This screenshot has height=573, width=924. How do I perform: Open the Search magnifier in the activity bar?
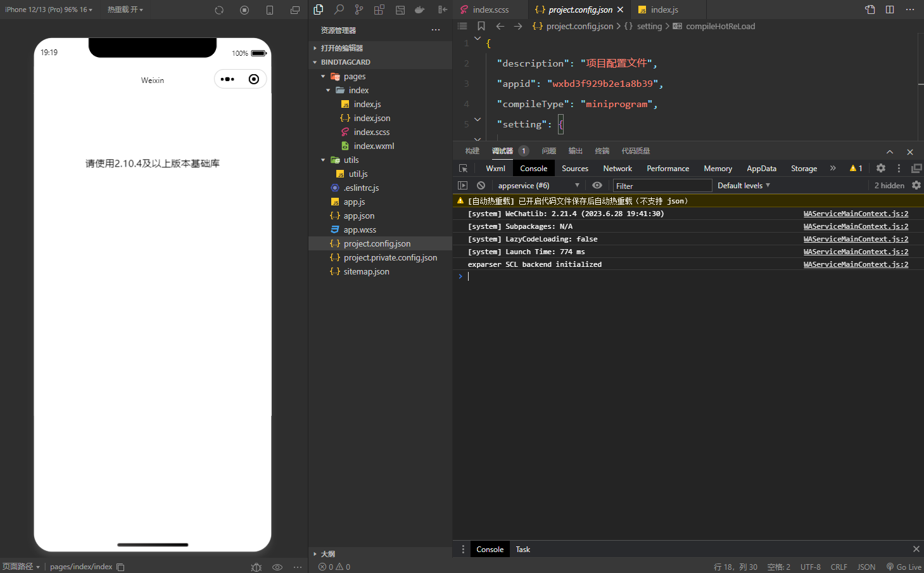(339, 10)
